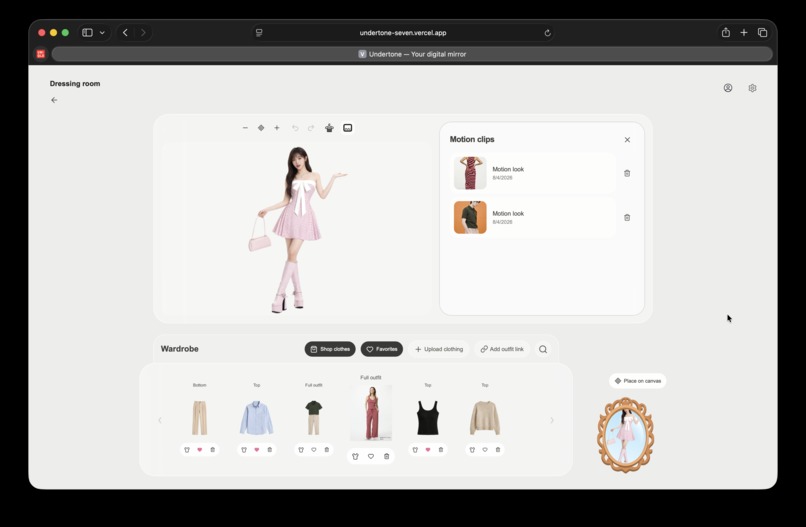Click the model in pink dress on canvas
Screen dimensions: 806x527
tap(296, 229)
